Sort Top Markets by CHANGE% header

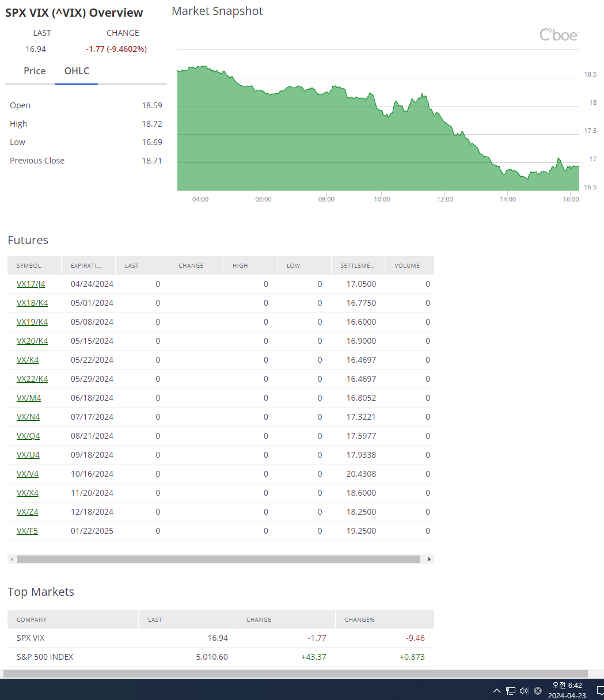385,619
